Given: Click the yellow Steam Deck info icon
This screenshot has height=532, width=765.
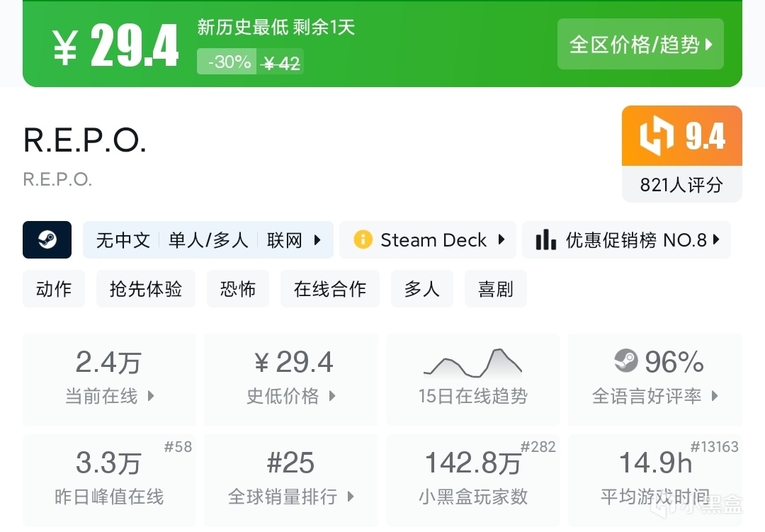Looking at the screenshot, I should [363, 240].
